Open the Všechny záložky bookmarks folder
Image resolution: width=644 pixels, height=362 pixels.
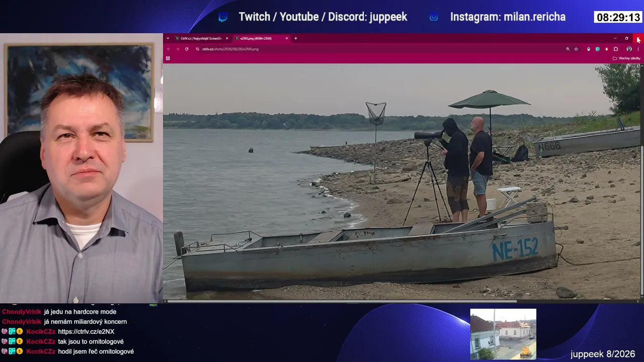coord(626,58)
